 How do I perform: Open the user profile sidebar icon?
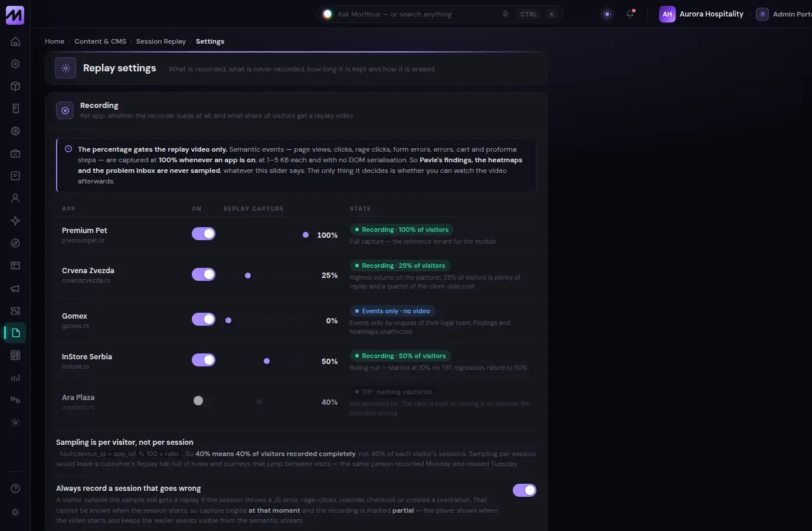pos(15,198)
